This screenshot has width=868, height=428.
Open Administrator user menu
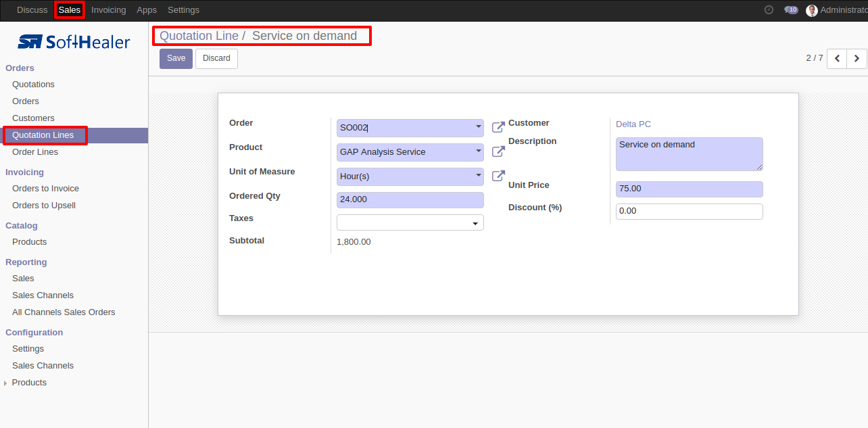coord(837,10)
